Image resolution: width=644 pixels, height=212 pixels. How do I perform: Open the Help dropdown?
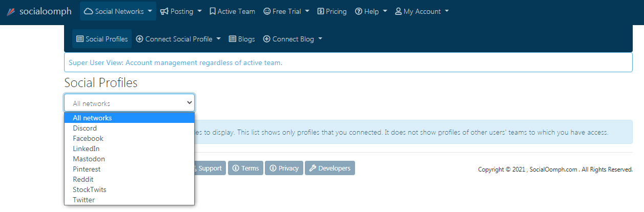[x=371, y=11]
